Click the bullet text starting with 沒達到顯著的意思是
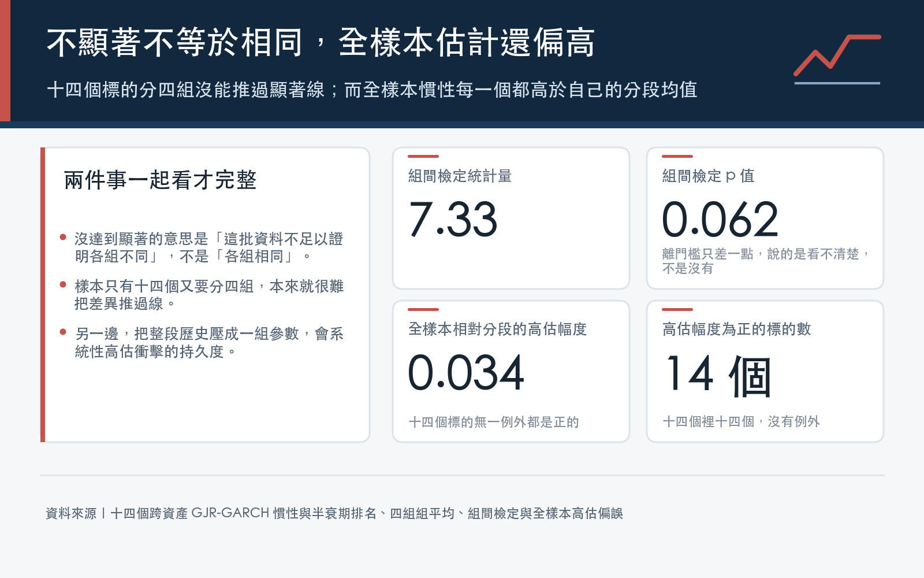924x578 pixels. click(209, 247)
